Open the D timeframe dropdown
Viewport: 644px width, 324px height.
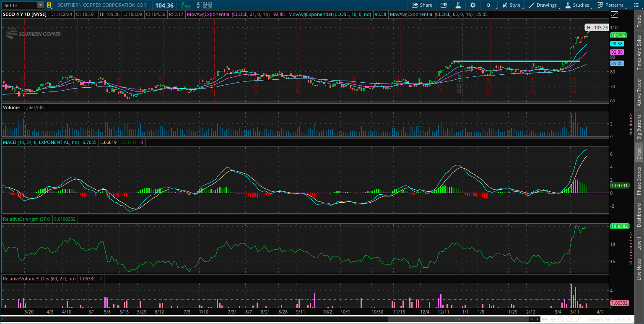pos(488,5)
